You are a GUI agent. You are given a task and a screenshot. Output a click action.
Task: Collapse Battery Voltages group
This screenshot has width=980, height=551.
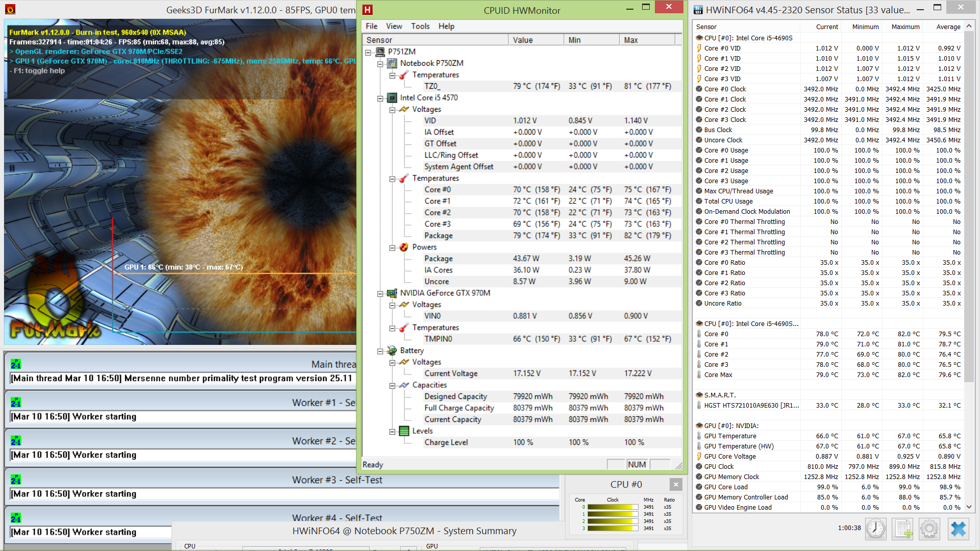pyautogui.click(x=392, y=362)
